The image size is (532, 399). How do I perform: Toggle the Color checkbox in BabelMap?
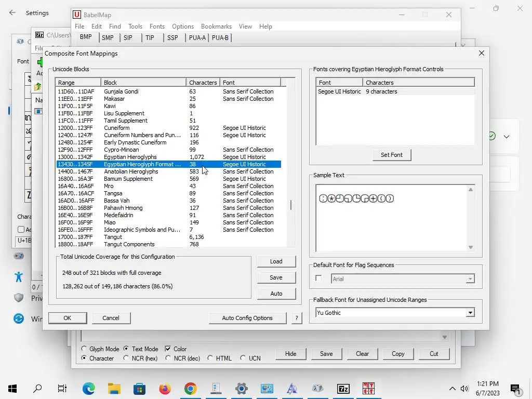pyautogui.click(x=168, y=349)
